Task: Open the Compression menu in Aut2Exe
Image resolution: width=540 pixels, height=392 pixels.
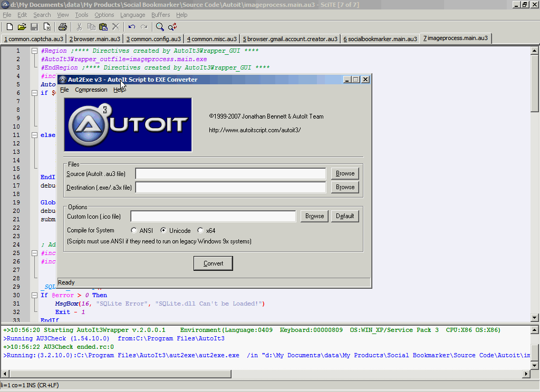Action: click(x=91, y=90)
